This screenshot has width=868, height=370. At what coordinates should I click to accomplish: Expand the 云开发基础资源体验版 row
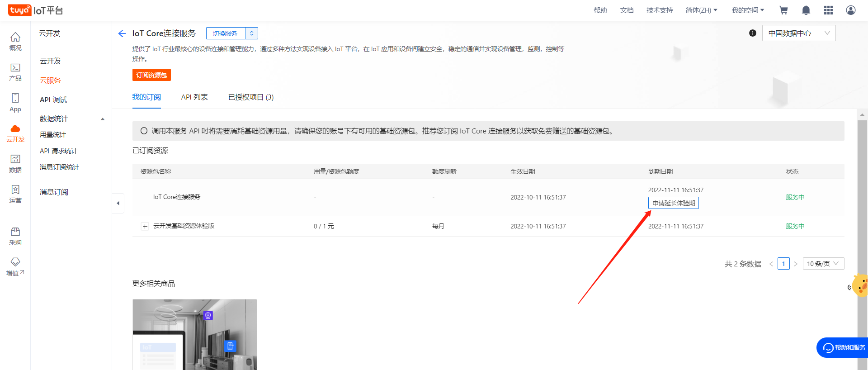click(x=145, y=226)
